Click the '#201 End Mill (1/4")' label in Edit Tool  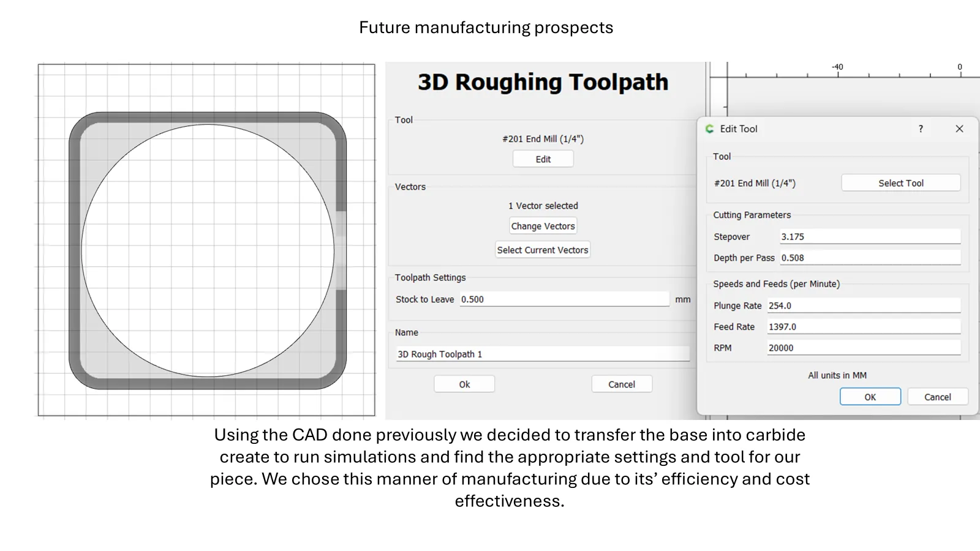[755, 183]
